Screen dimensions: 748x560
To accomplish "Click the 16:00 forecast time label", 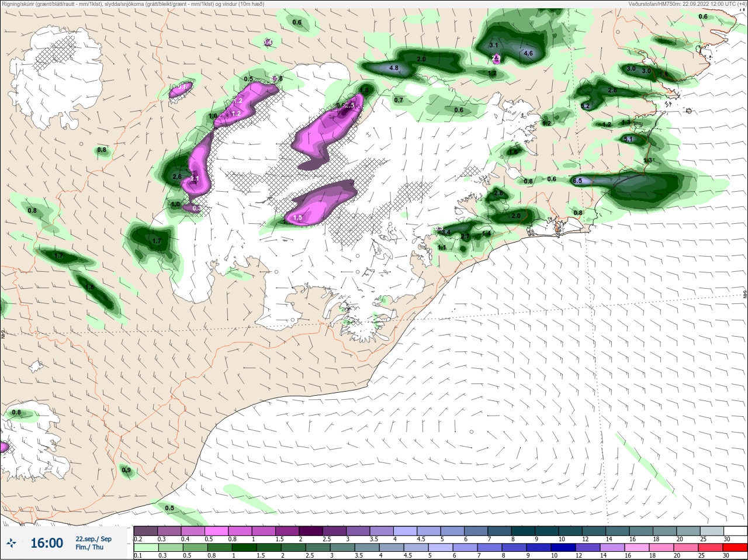I will [46, 543].
